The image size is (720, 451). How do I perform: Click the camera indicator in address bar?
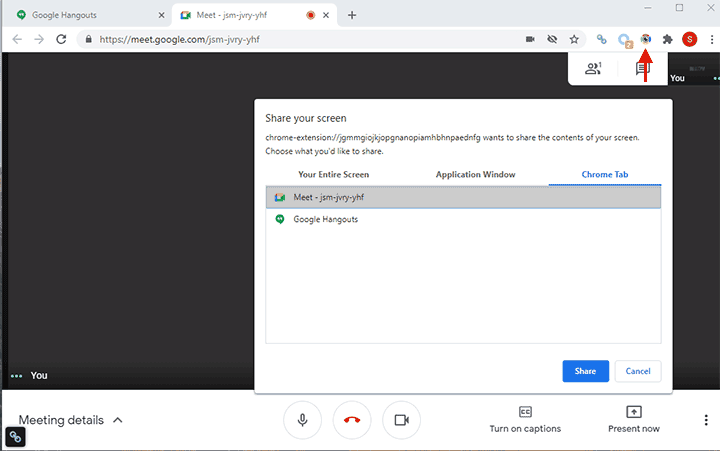pos(530,39)
